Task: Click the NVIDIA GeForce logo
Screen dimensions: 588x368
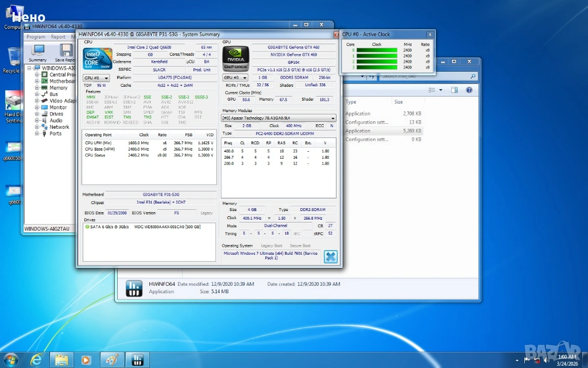Action: click(235, 58)
